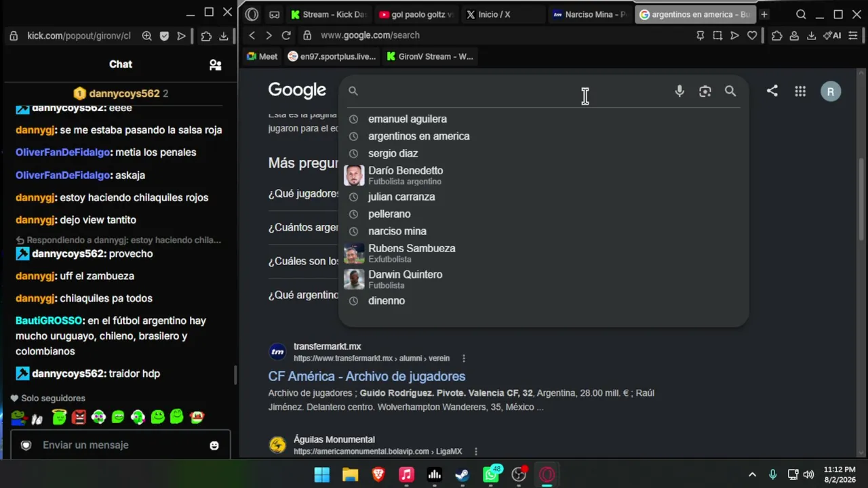Viewport: 868px width, 488px height.
Task: Open the CF América - Archivo de jugadores result
Action: [x=367, y=376]
